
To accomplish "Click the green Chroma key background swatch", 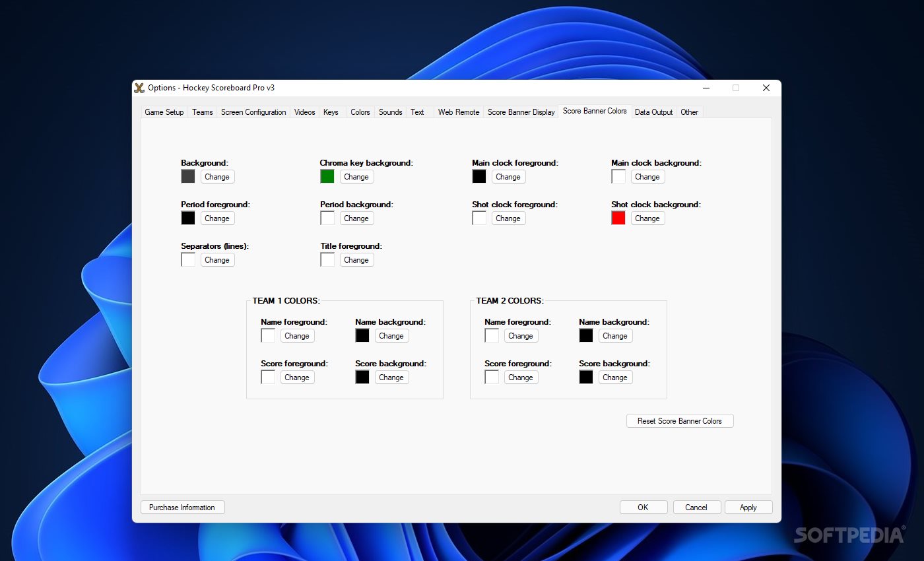I will tap(327, 176).
